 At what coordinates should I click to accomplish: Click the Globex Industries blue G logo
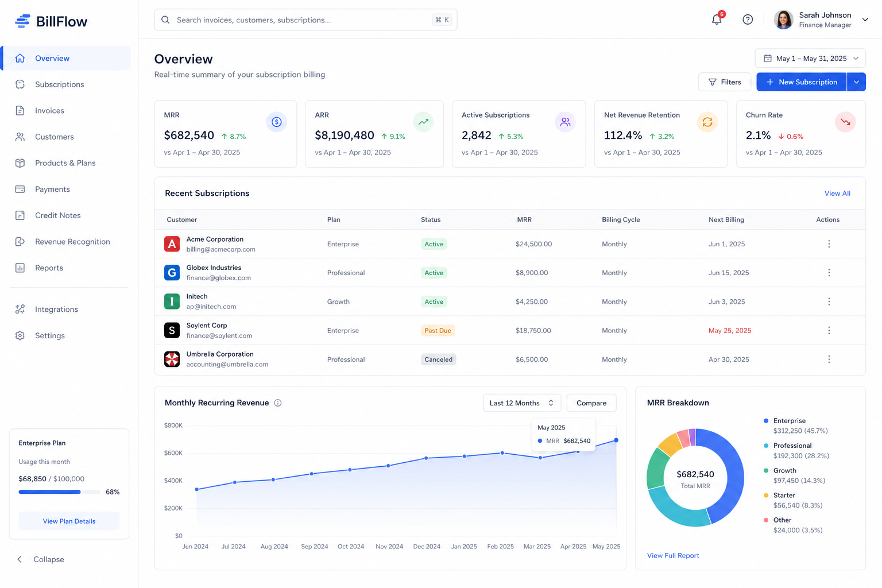tap(172, 273)
